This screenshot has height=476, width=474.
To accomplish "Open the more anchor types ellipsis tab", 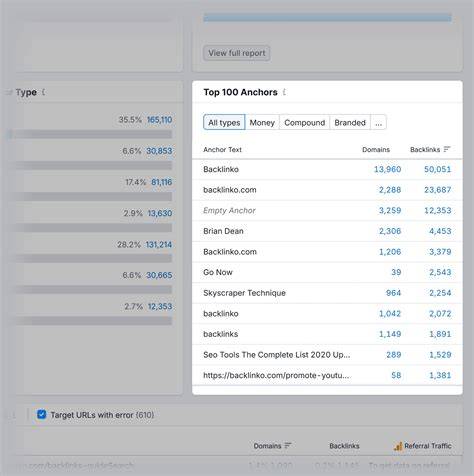I will click(x=378, y=122).
